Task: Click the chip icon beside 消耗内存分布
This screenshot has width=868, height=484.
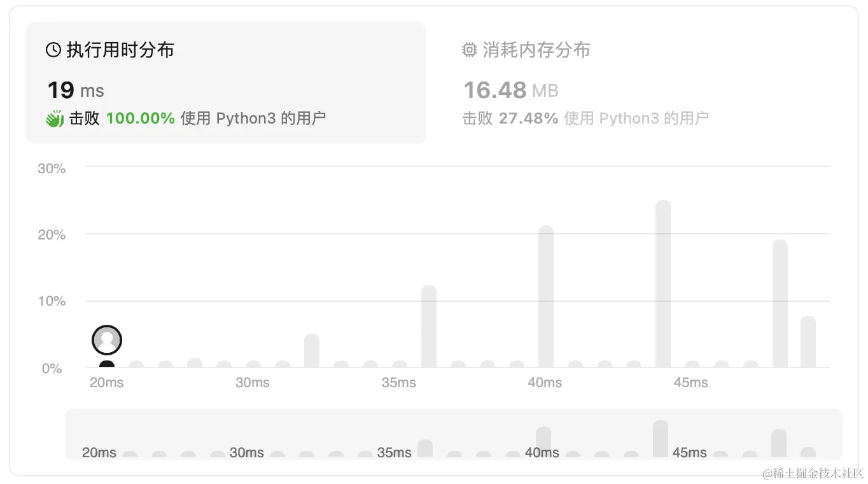Action: pyautogui.click(x=470, y=50)
